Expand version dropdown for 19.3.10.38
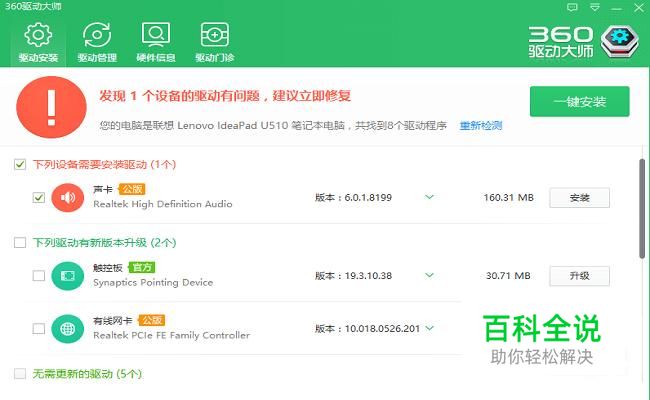Viewport: 650px width, 400px height. point(429,275)
